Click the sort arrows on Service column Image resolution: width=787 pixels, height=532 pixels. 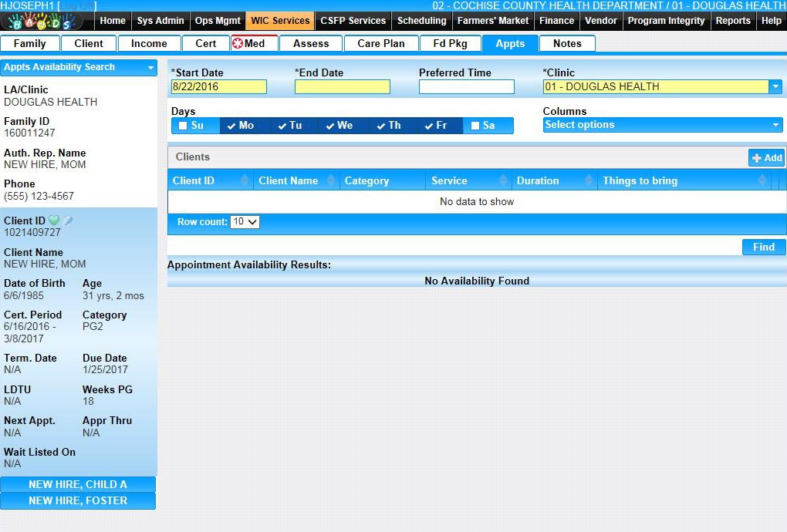coord(504,180)
